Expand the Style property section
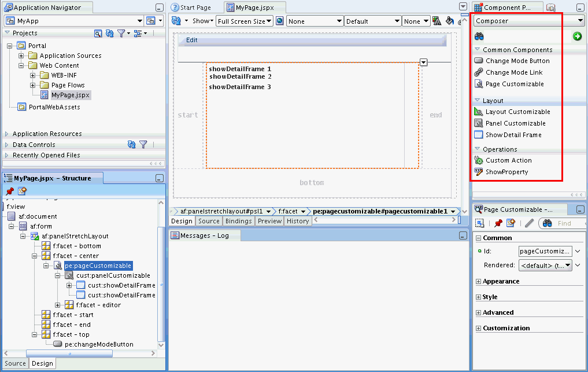 [479, 297]
